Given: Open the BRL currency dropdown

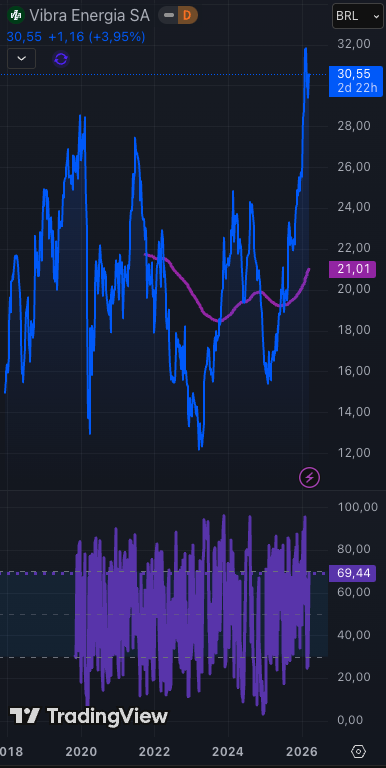Looking at the screenshot, I should pos(358,16).
